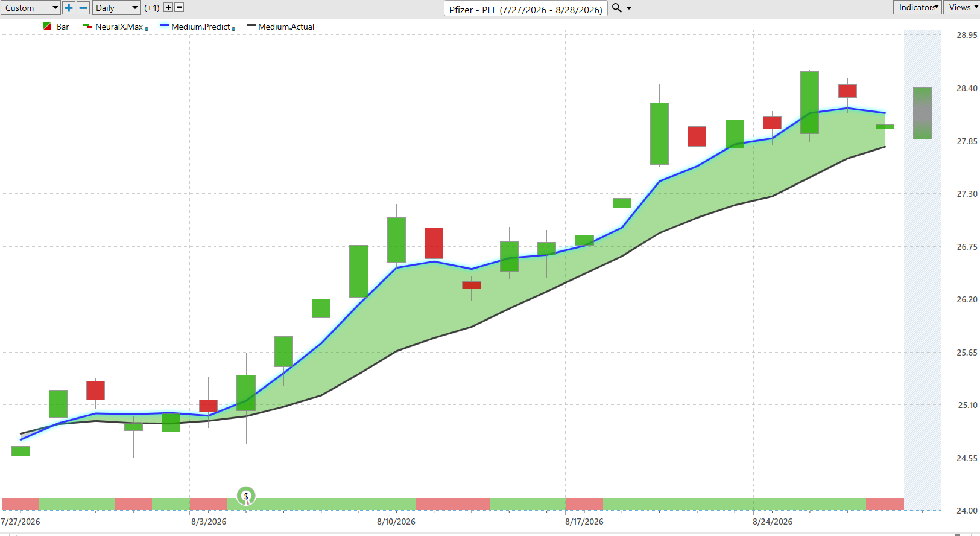This screenshot has width=980, height=536.
Task: Click the magnifier search icon by symbol
Action: 616,8
